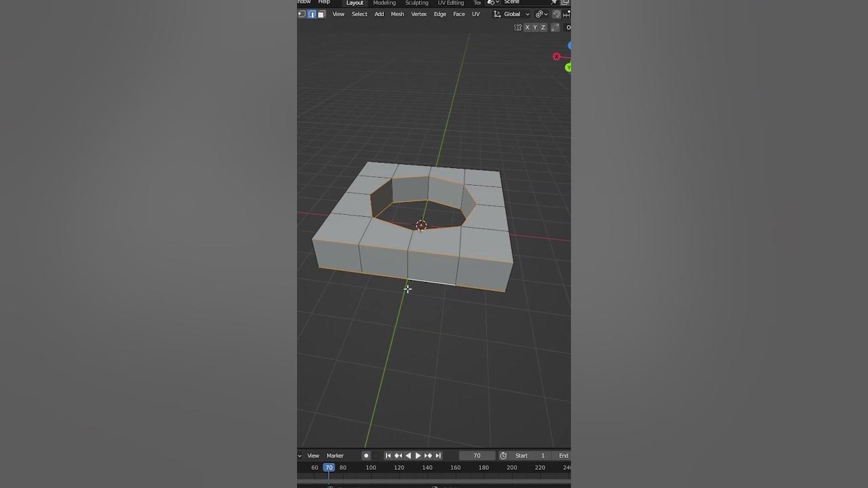Click frame 200 on timeline ruler
The height and width of the screenshot is (488, 868).
pos(512,467)
